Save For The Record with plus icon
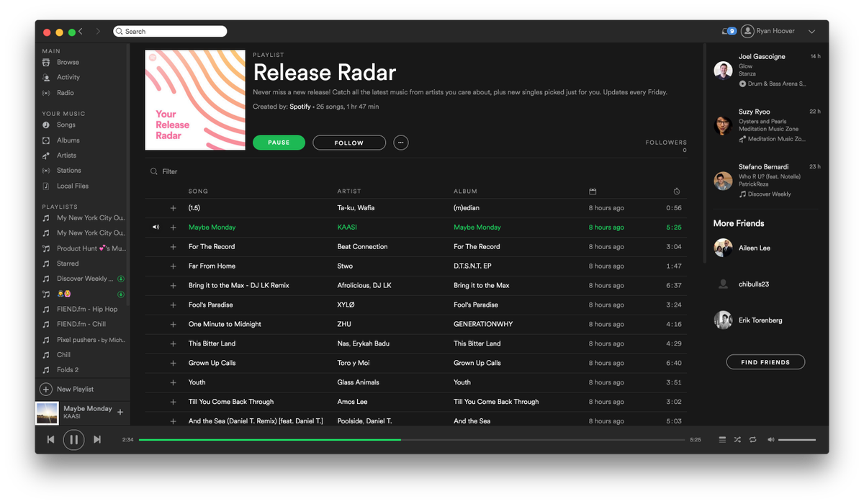 click(x=173, y=247)
